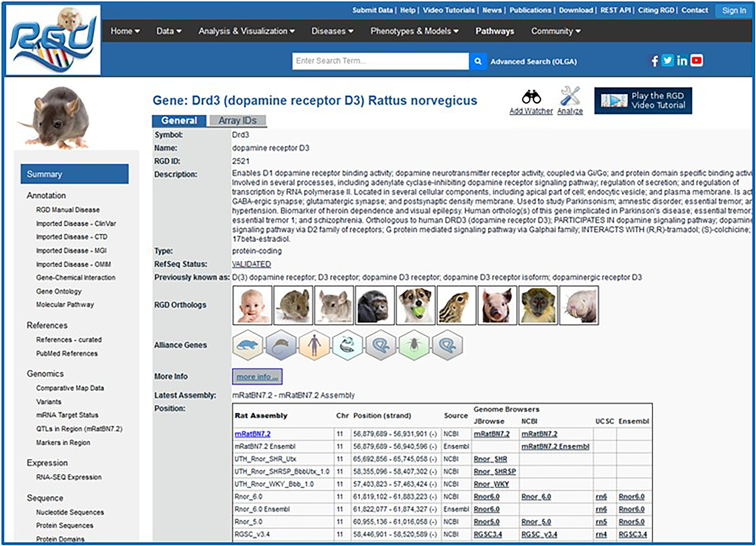Open the Pathways menu item
The height and width of the screenshot is (546, 756).
(495, 31)
